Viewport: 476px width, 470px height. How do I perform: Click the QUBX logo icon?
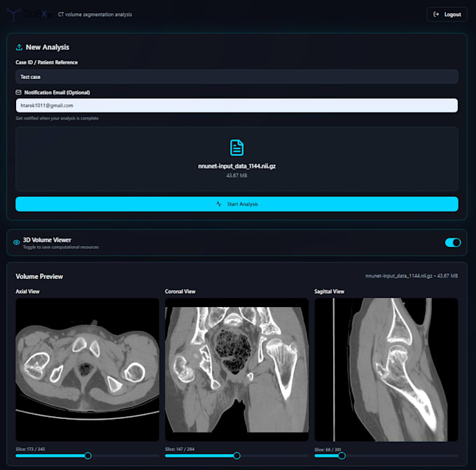pyautogui.click(x=13, y=15)
